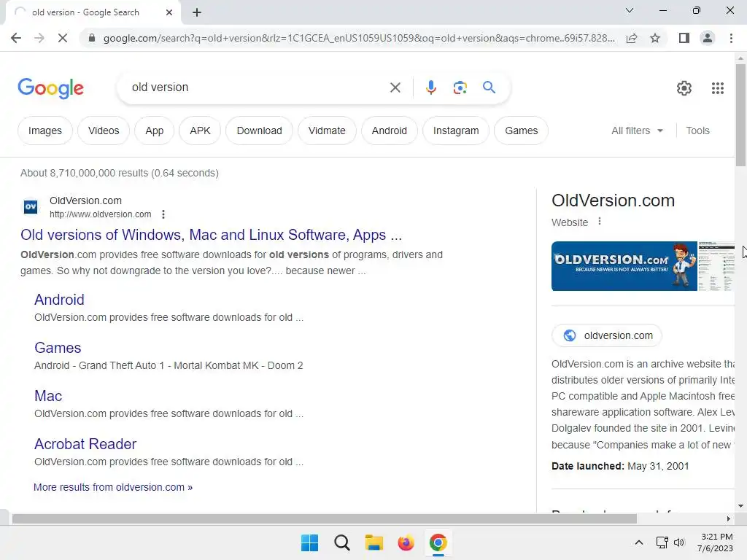Open the Windows Start menu

click(309, 542)
